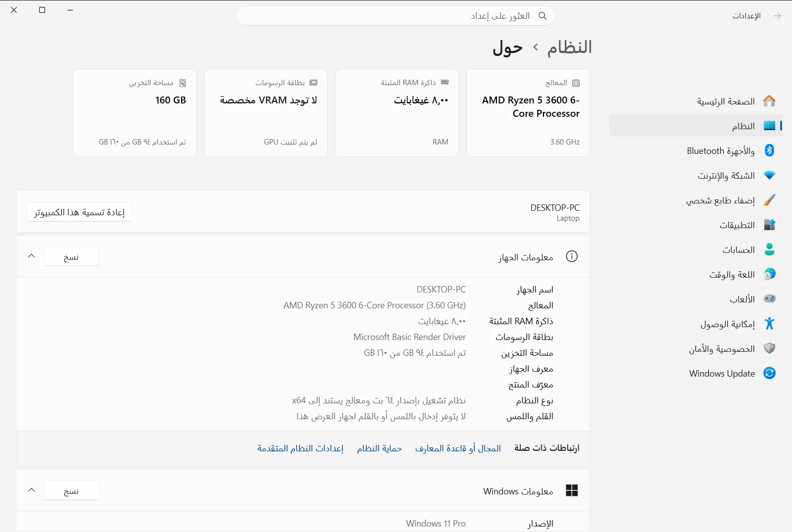Open المجال أو قاعدة المعارف link
The image size is (792, 532).
point(458,448)
